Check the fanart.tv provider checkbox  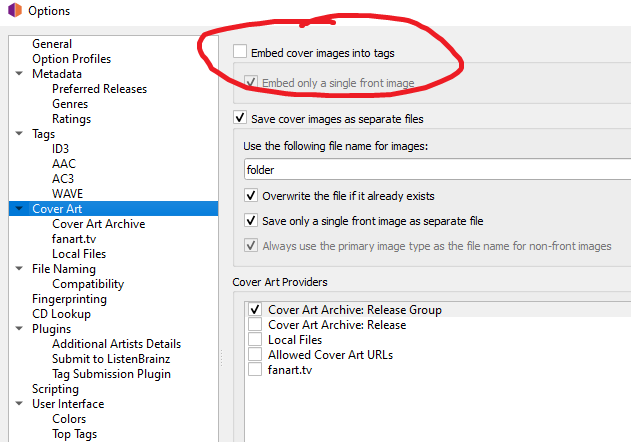[255, 369]
